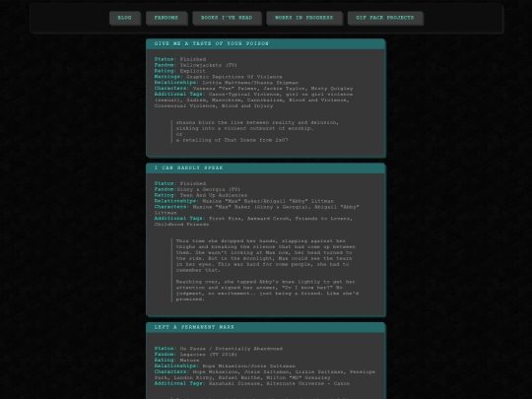
Task: Open the Gif Pack Projects page
Action: 385,18
